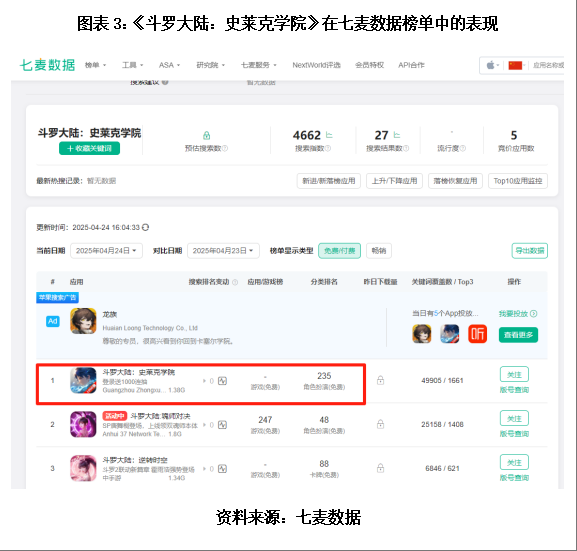Open the rank trend icon in row 3
577x551 pixels.
[x=222, y=469]
